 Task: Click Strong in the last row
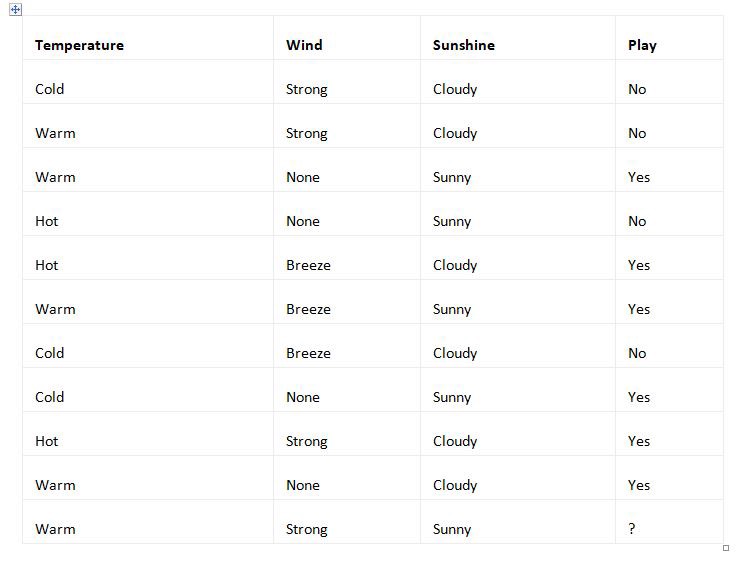coord(306,529)
